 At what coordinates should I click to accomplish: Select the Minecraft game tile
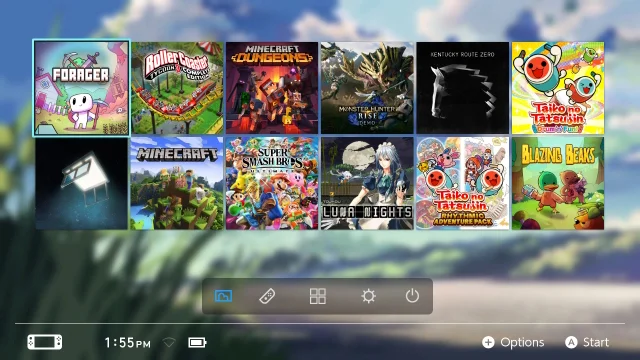(177, 183)
